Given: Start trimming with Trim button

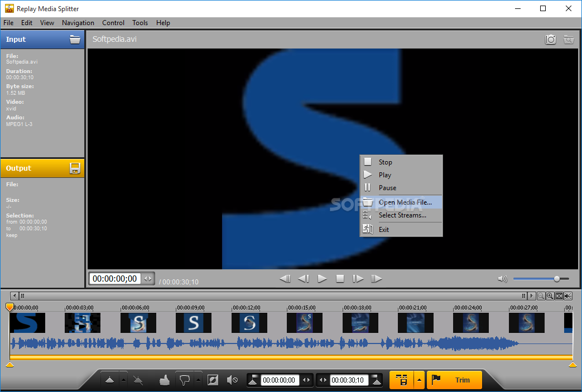Looking at the screenshot, I should point(454,380).
